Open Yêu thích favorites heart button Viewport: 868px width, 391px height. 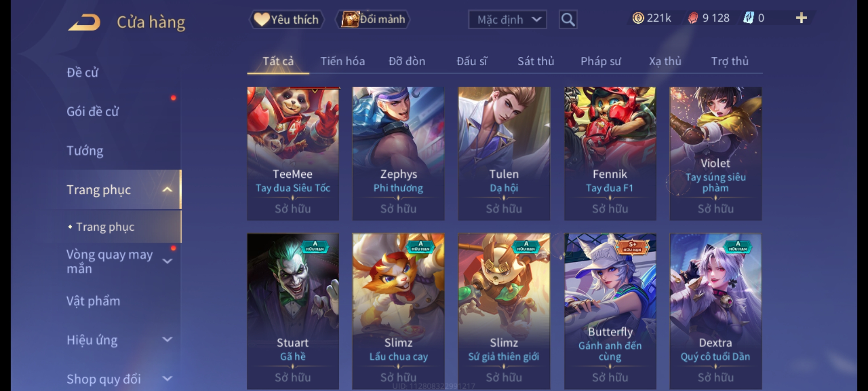pos(286,20)
